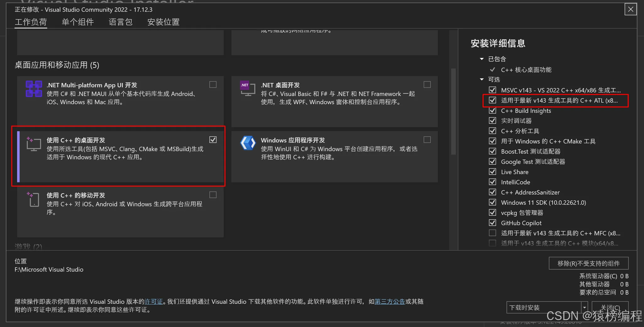Close the installer dialog with the X

click(x=630, y=9)
